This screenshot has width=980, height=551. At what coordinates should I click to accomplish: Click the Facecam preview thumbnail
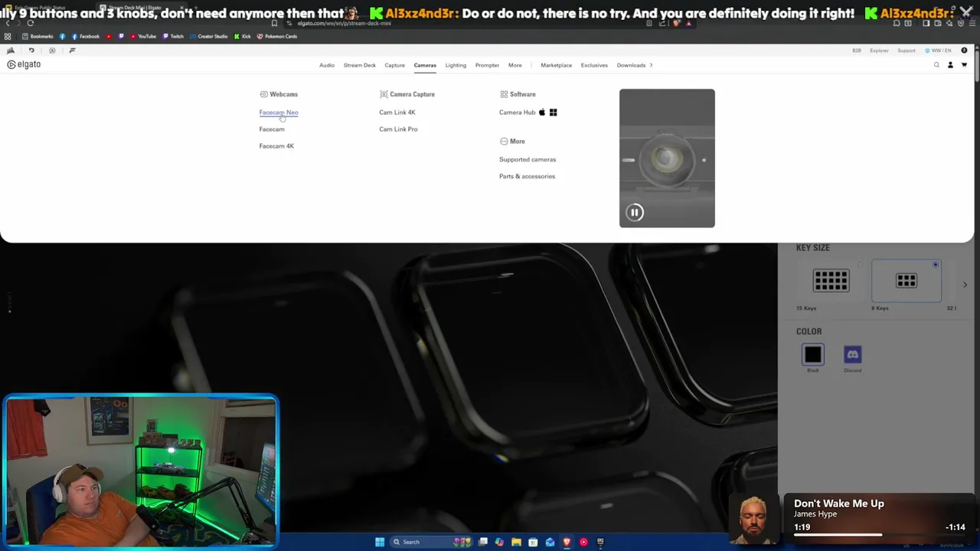coord(667,158)
